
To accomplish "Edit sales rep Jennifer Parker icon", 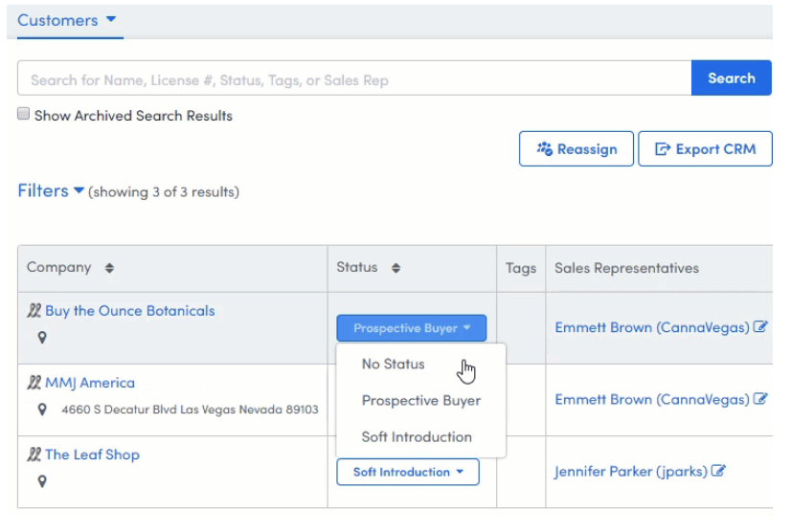I will click(x=718, y=471).
